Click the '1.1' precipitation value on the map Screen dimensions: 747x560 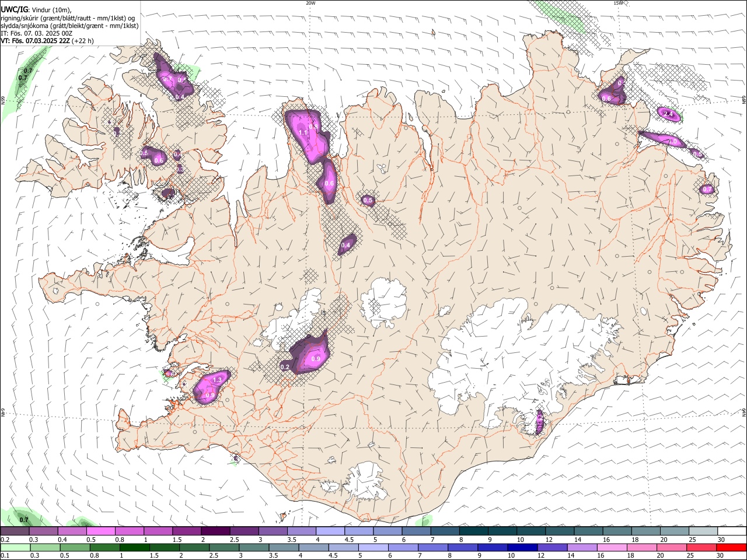pyautogui.click(x=303, y=133)
